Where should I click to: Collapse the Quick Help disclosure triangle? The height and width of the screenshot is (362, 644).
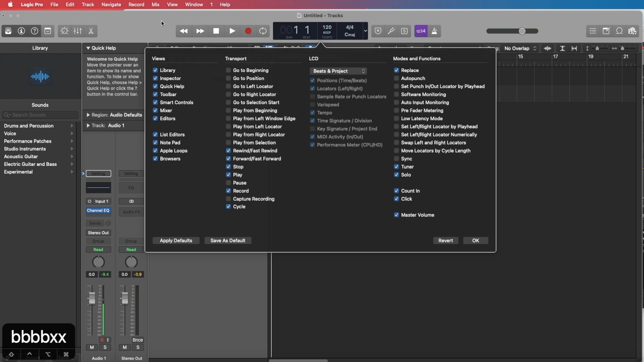[88, 48]
